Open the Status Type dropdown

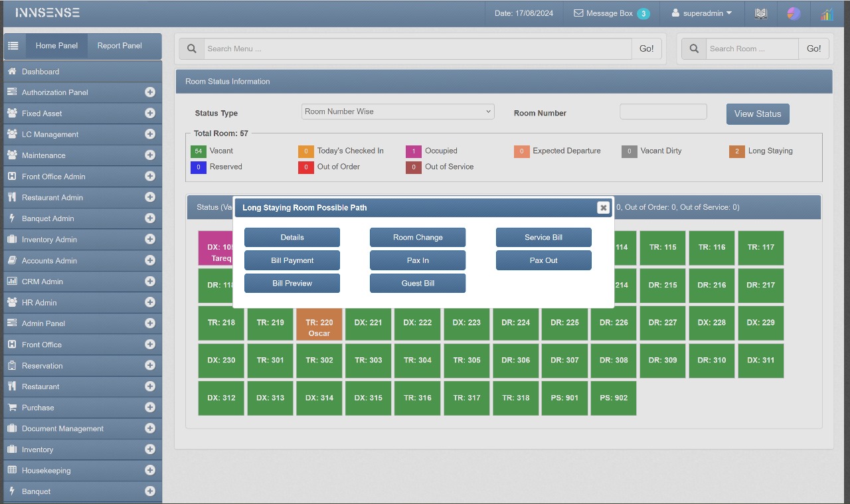pyautogui.click(x=398, y=112)
